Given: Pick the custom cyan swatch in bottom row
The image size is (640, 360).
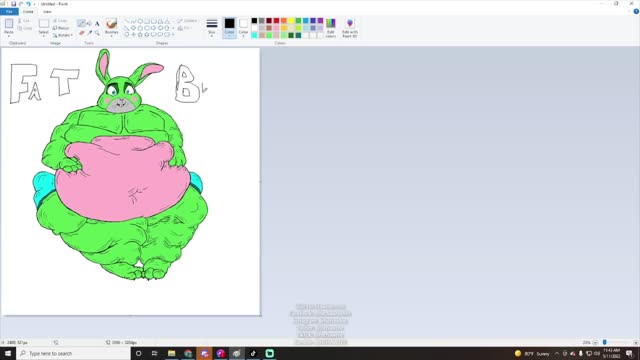Looking at the screenshot, I should click(x=254, y=35).
